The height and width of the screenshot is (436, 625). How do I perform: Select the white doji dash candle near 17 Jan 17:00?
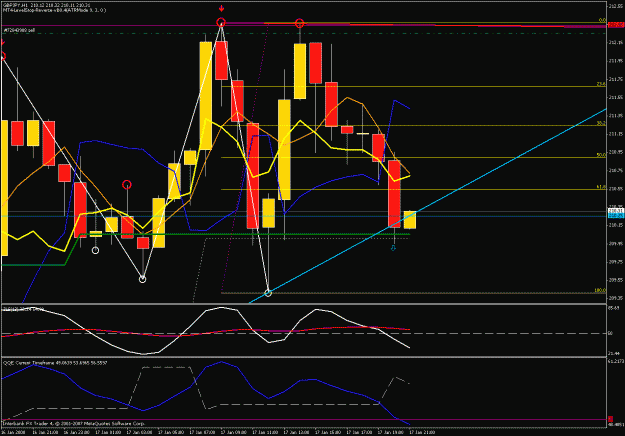click(363, 134)
